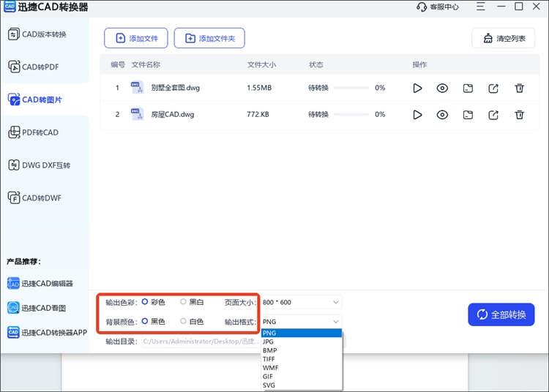Choose SVG from format list

pyautogui.click(x=302, y=385)
